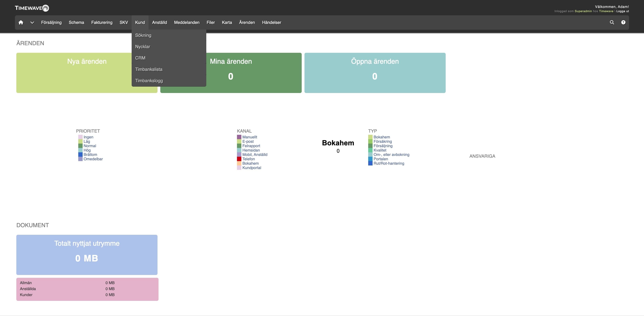The image size is (644, 316).
Task: Click the Timewave logo
Action: pos(32,8)
